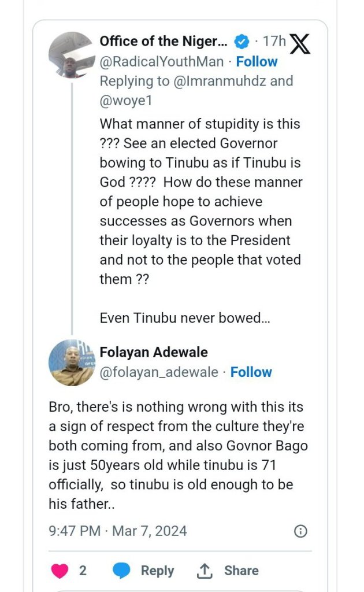Like the tweet with the heart icon
The image size is (364, 592).
tap(60, 571)
